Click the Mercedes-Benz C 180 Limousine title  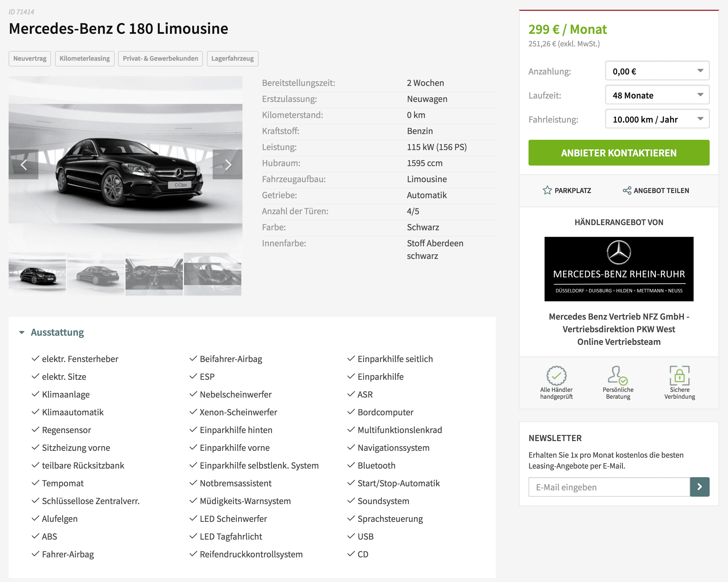pyautogui.click(x=119, y=29)
